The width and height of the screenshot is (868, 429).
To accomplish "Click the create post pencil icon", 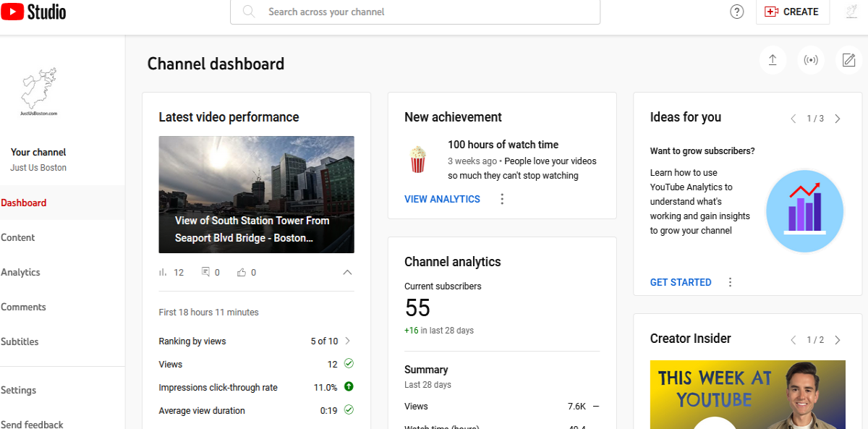I will click(x=848, y=60).
